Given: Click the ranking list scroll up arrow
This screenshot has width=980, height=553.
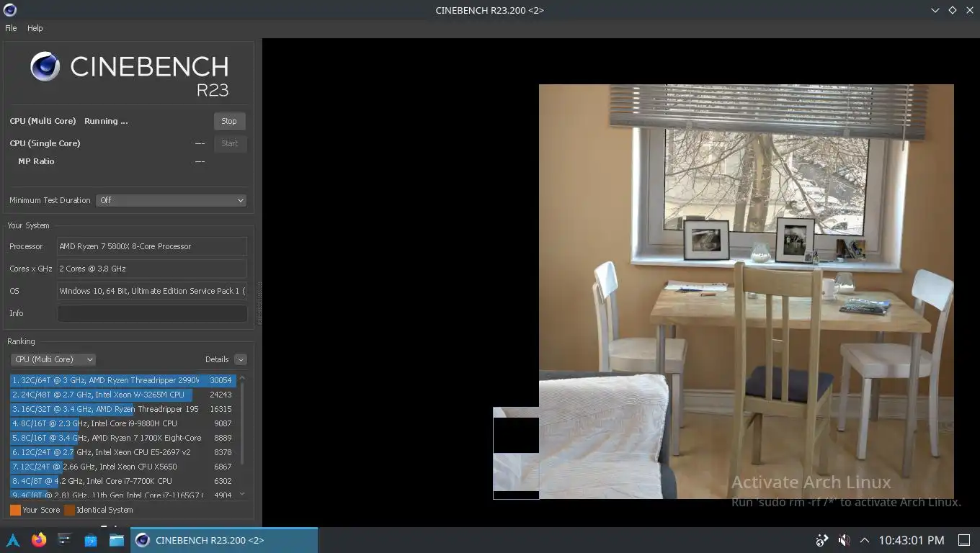Looking at the screenshot, I should point(242,378).
